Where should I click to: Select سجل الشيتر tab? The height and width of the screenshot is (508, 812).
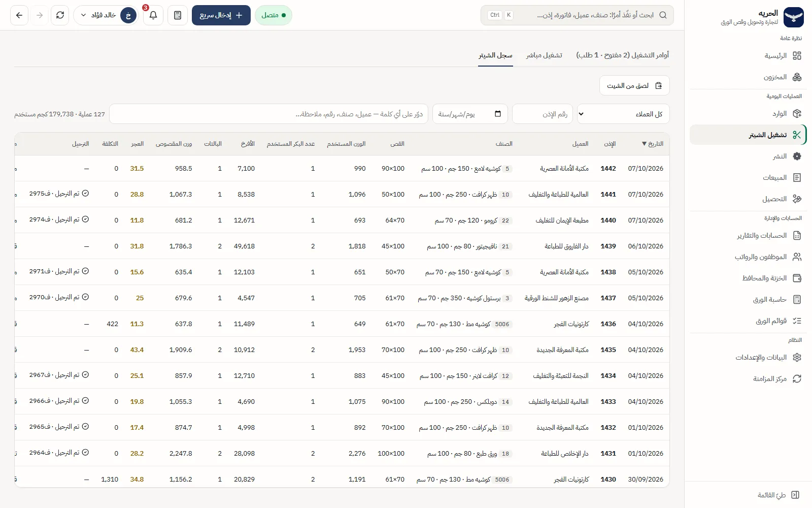point(495,55)
